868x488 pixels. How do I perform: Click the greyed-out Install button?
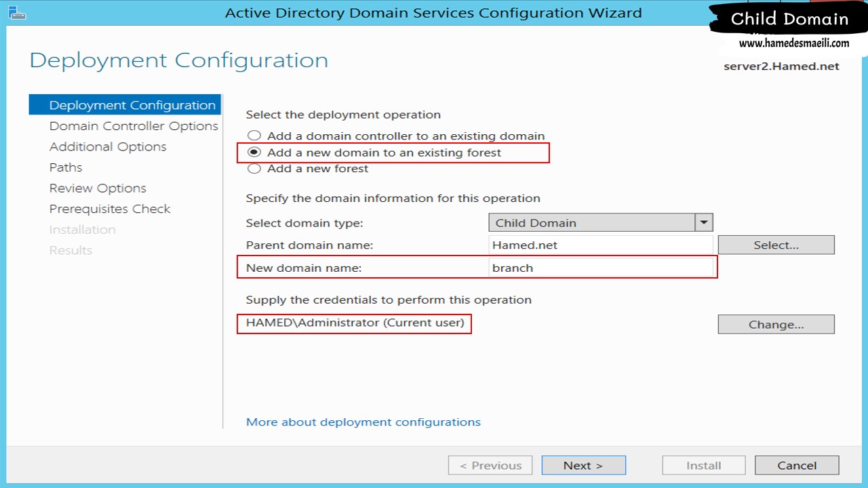click(704, 466)
